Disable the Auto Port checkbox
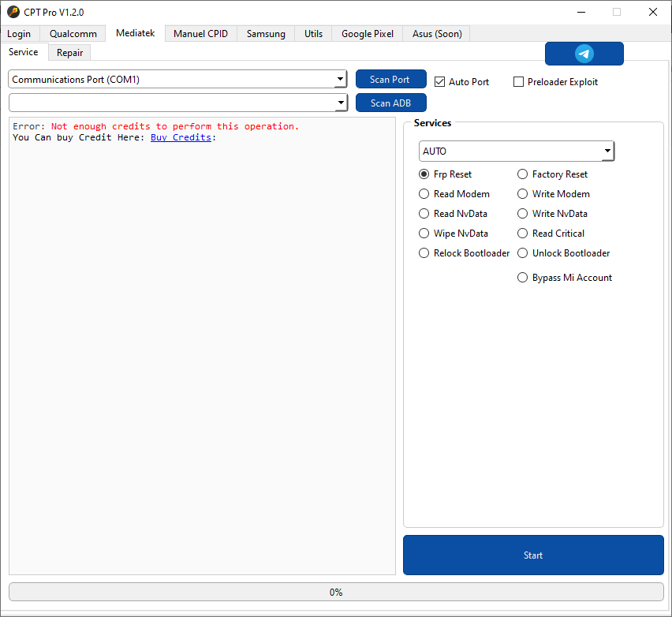This screenshot has height=617, width=672. click(439, 81)
